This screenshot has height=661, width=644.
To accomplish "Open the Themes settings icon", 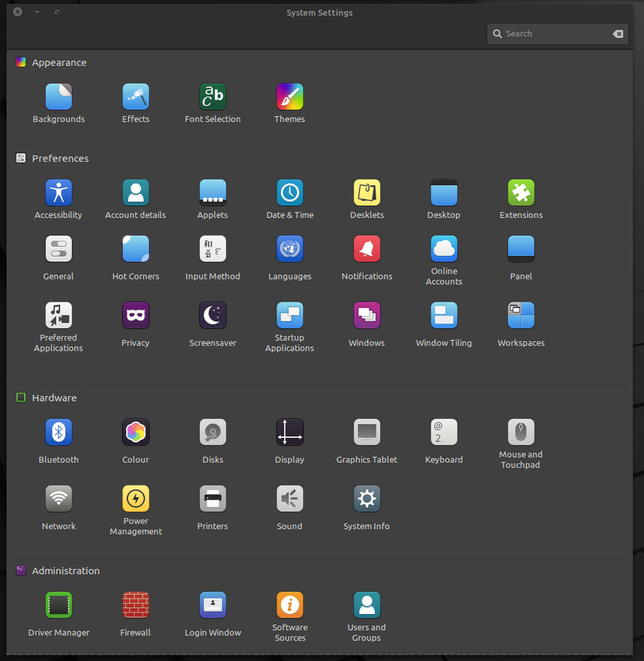I will click(290, 97).
